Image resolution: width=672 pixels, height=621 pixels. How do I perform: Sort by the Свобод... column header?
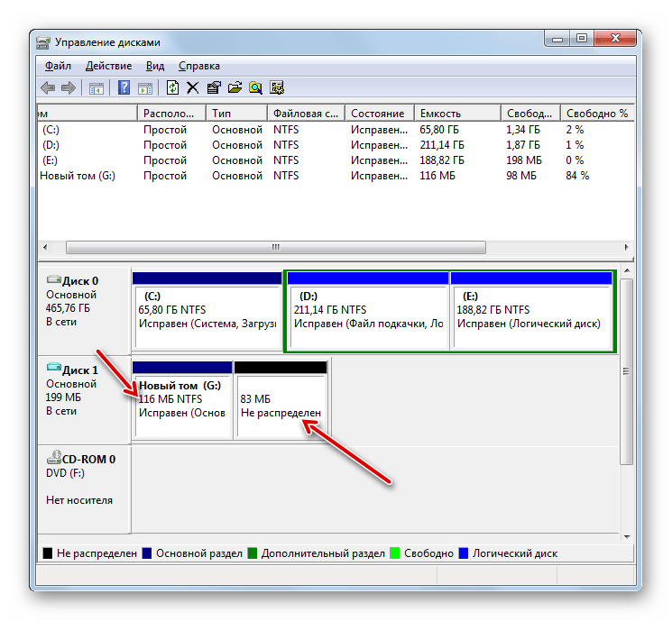coord(530,113)
